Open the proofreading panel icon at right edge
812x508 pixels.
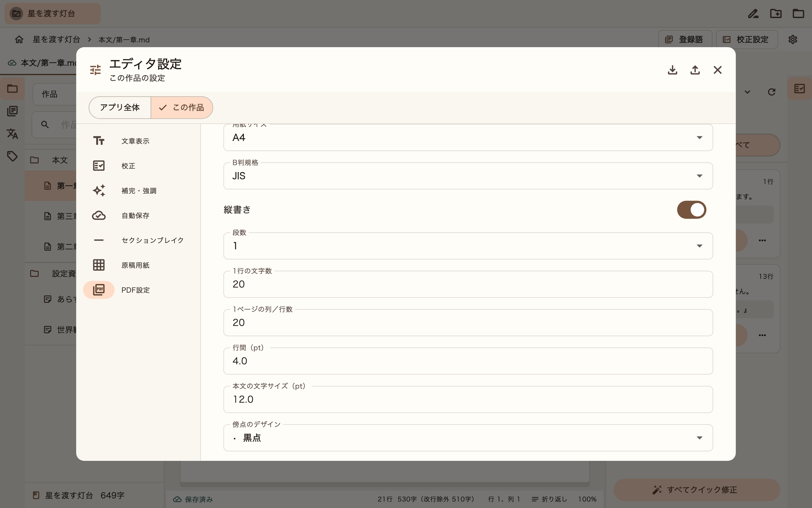(800, 89)
